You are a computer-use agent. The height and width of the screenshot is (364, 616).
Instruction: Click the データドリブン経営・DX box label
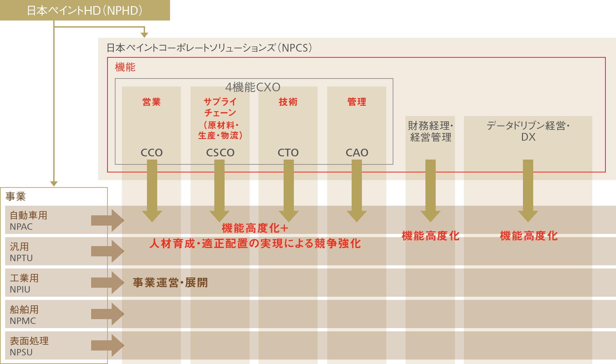tap(528, 131)
